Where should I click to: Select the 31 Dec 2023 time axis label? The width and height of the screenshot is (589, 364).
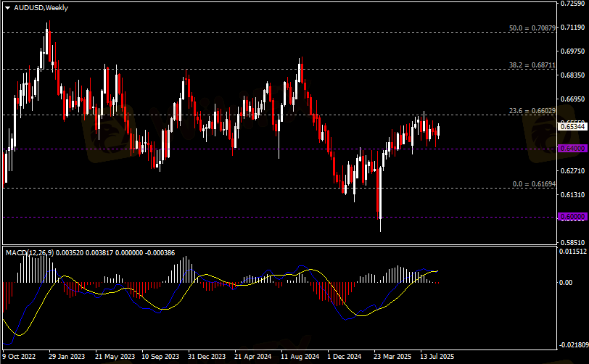tap(207, 357)
